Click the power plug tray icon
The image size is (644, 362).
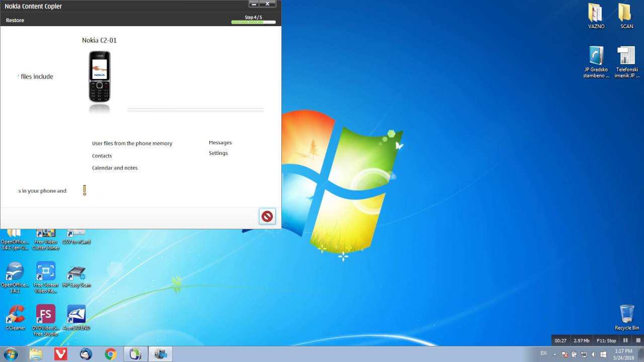click(x=574, y=354)
